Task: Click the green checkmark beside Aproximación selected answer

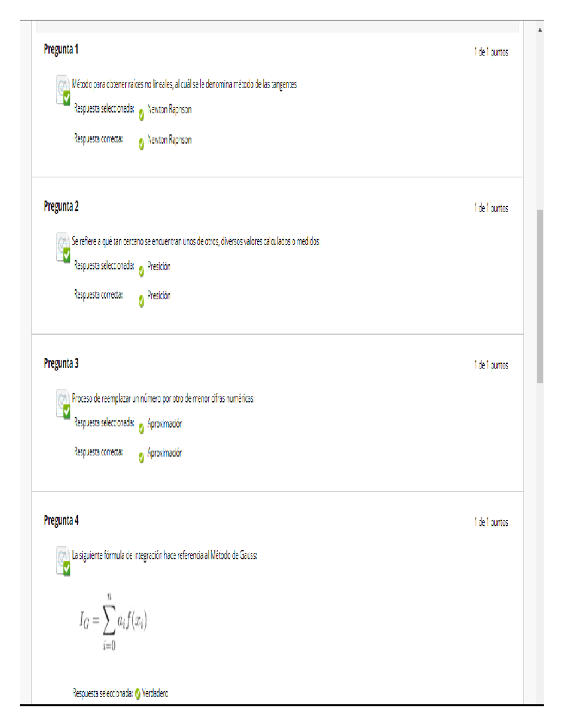Action: 141,427
